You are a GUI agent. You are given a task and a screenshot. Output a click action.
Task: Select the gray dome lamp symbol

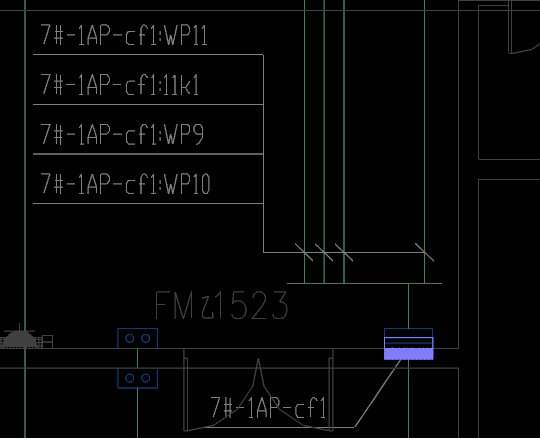[x=20, y=339]
